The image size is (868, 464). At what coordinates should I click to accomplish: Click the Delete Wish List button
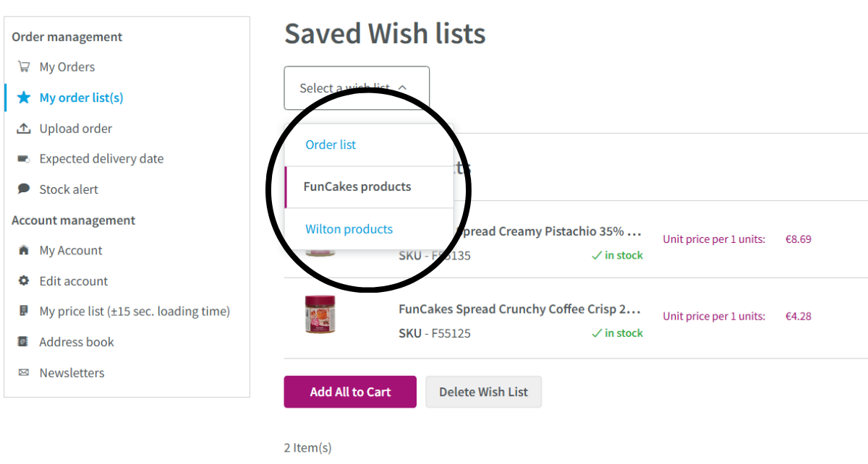click(483, 392)
